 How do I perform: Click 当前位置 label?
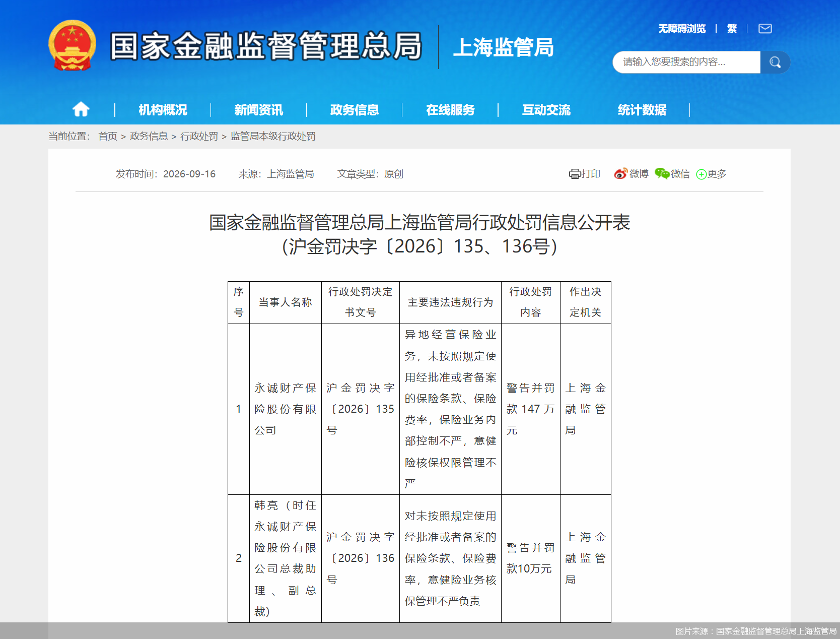69,136
